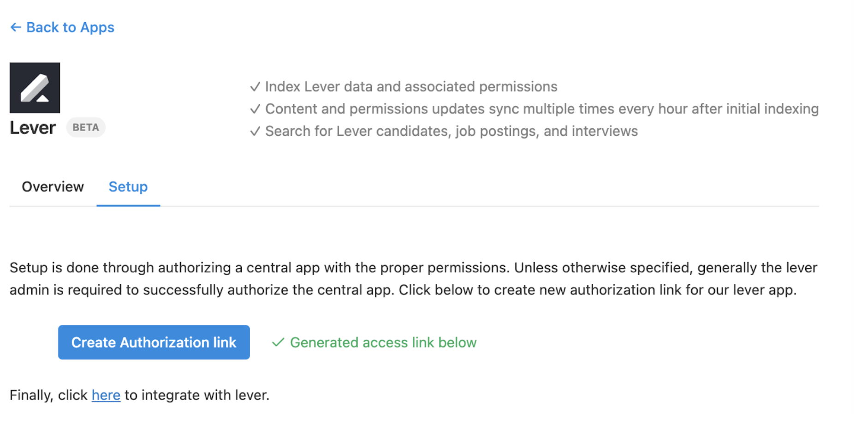
Task: Click 'Search for Lever candidates' feature text
Action: [451, 132]
